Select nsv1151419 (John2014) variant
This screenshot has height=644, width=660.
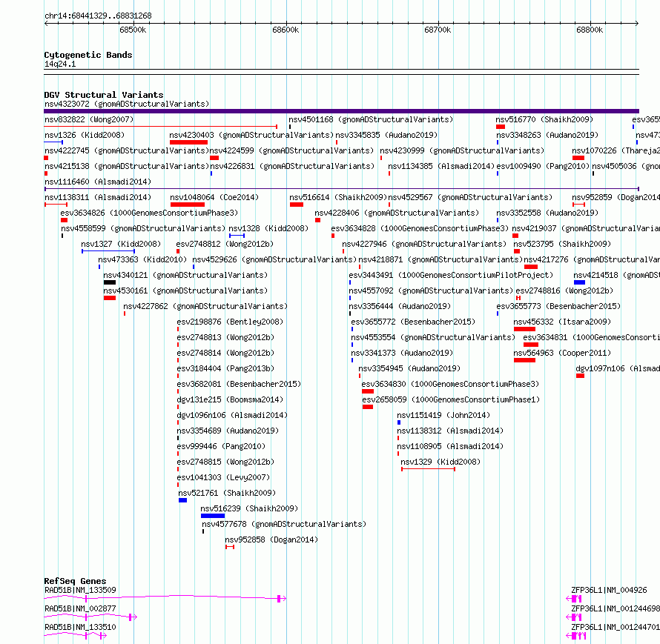click(443, 415)
